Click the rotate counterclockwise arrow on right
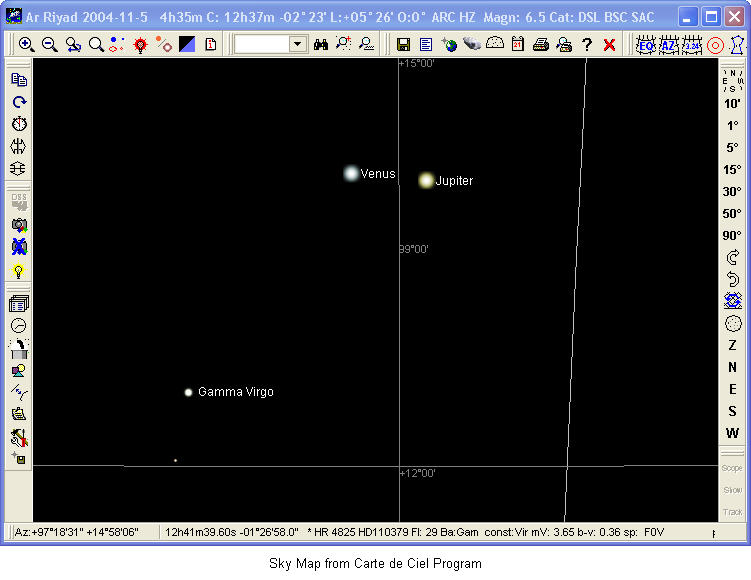The image size is (751, 580). tap(732, 279)
